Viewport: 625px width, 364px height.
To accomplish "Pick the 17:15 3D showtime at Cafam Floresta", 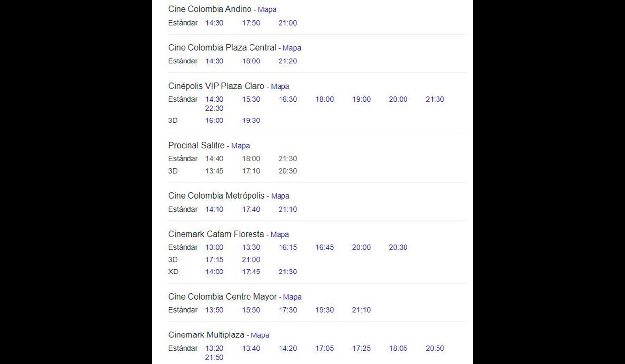I will (214, 260).
